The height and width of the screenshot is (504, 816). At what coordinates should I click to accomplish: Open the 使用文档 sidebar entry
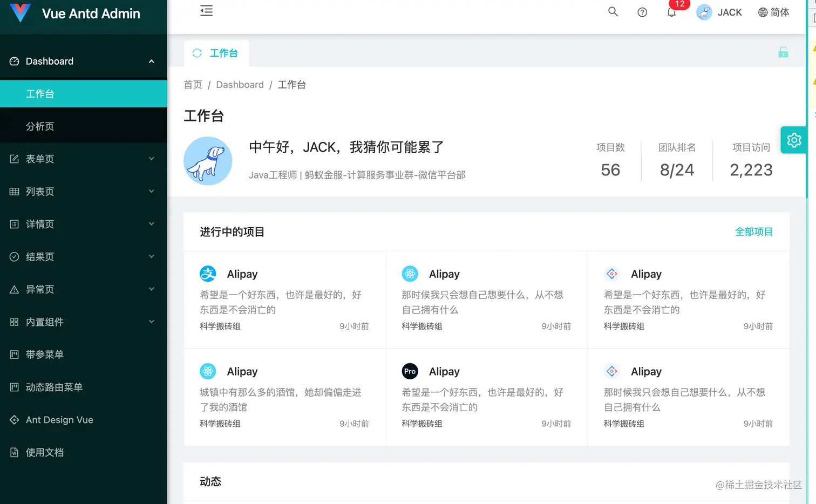pyautogui.click(x=44, y=452)
